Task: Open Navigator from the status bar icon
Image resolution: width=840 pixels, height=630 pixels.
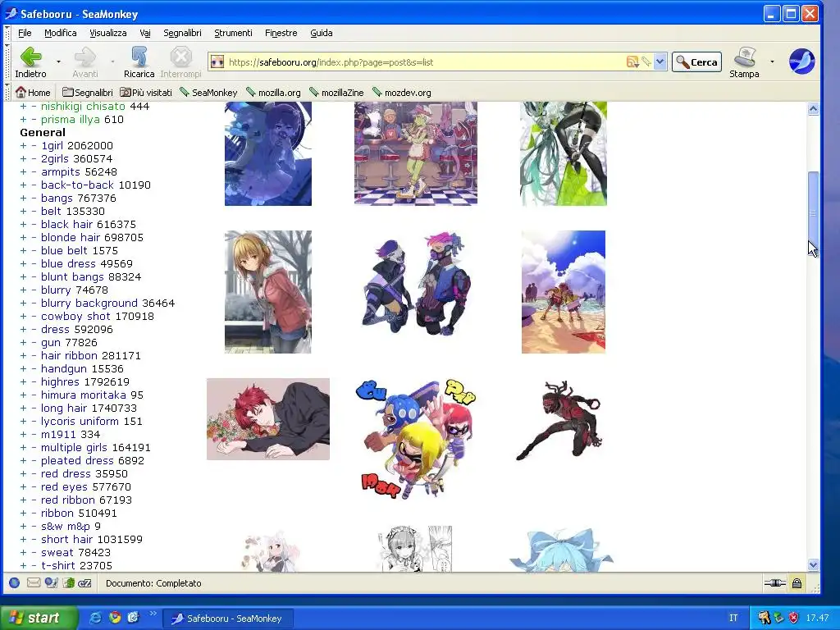Action: point(15,583)
